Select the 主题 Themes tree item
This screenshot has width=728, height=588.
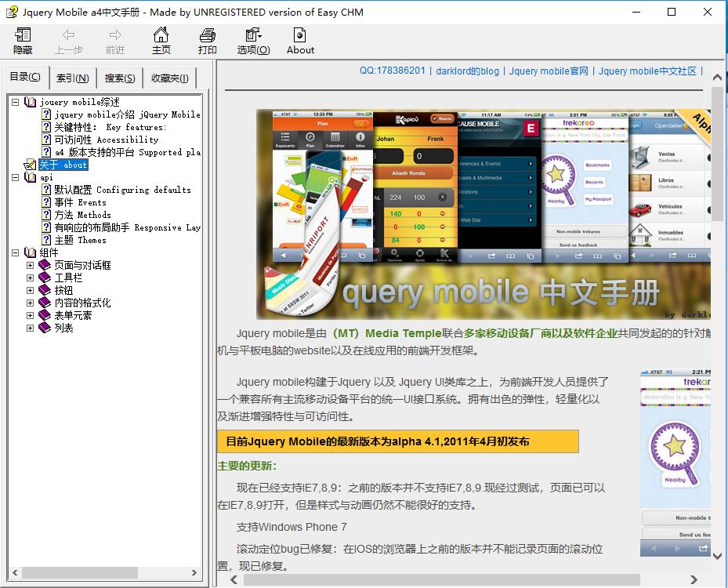tap(80, 240)
